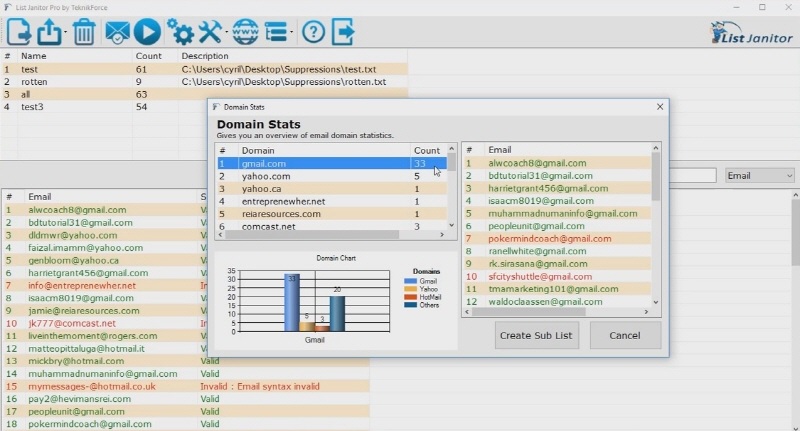Screen dimensions: 800x431
Task: Click the Others legend color swatch
Action: (410, 305)
